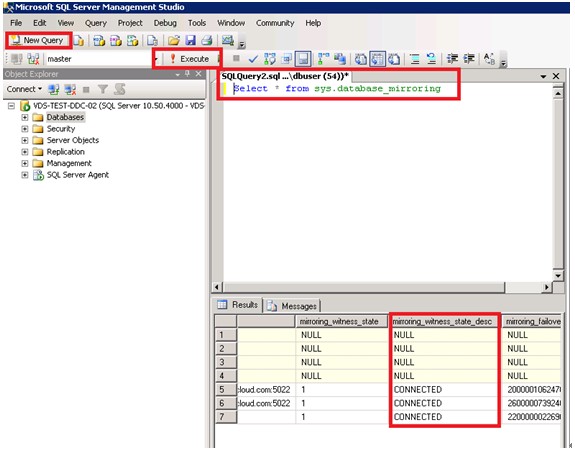Open the Help menu

313,23
